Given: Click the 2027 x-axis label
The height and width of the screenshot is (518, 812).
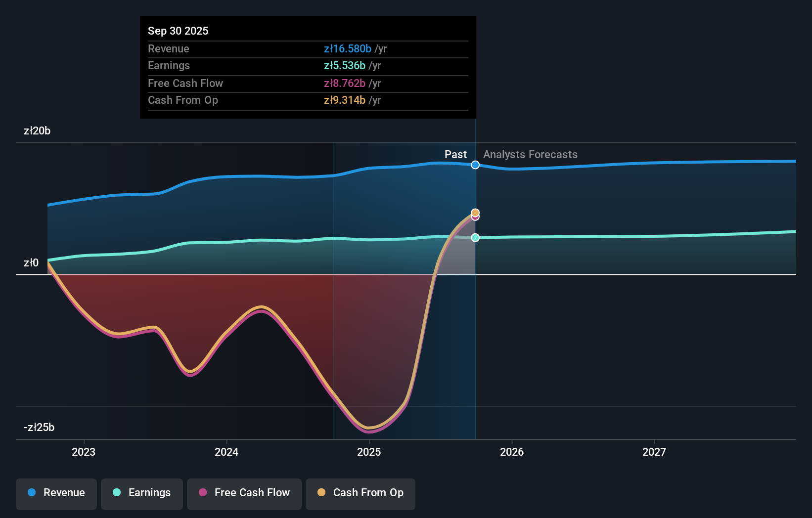Looking at the screenshot, I should 654,452.
